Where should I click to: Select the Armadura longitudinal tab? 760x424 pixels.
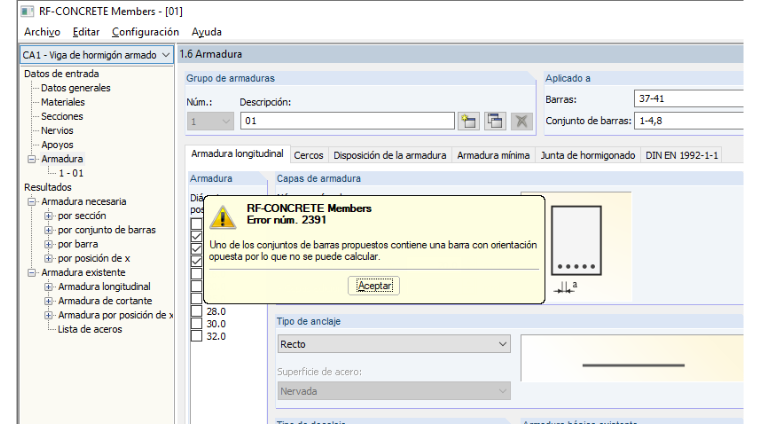click(x=237, y=154)
